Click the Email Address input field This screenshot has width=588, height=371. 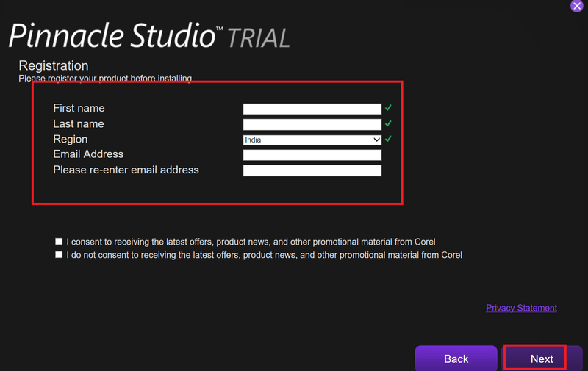pos(312,155)
